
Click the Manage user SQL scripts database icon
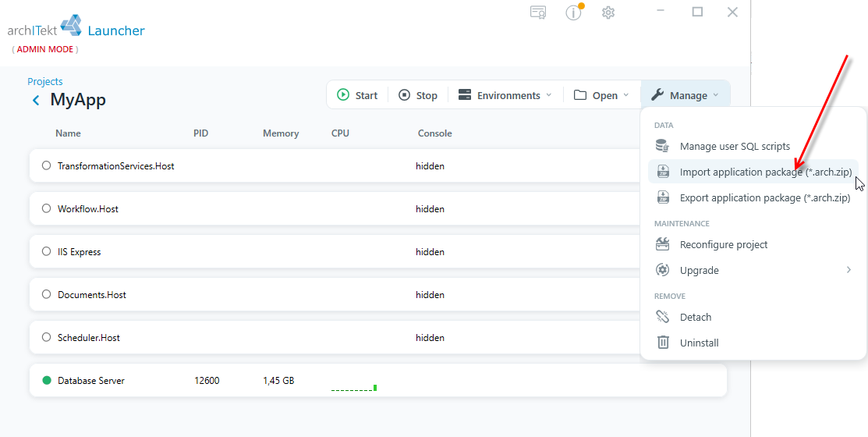click(x=663, y=146)
